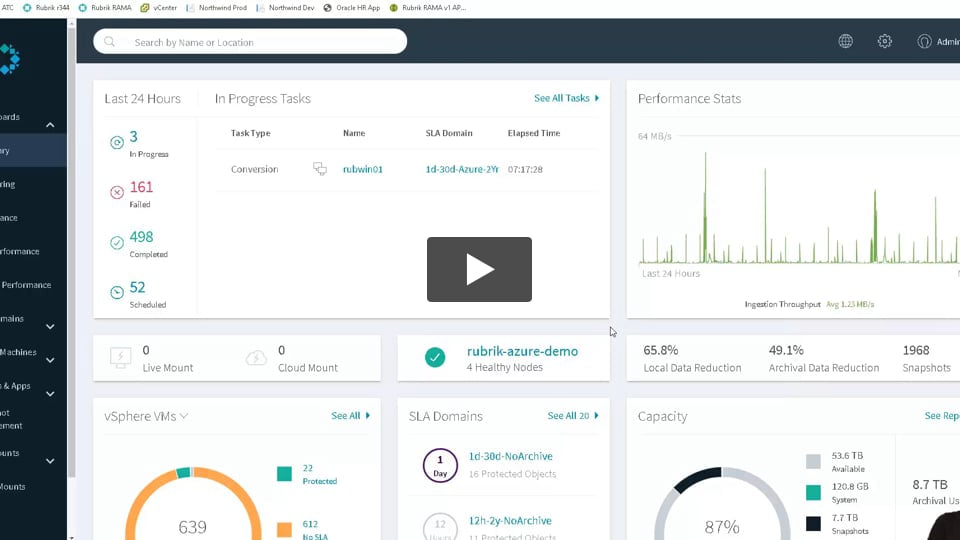Click the See All Tasks arrow link
The height and width of the screenshot is (540, 960).
coord(566,98)
